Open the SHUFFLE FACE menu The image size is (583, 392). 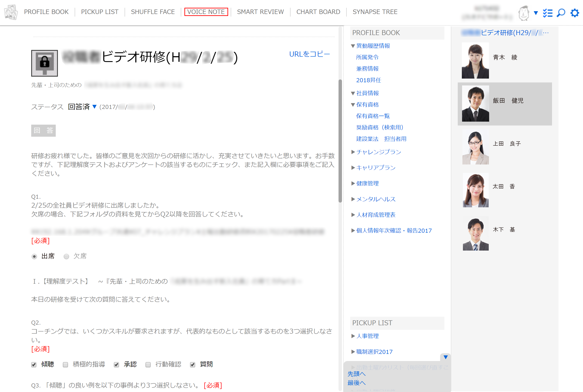[153, 12]
